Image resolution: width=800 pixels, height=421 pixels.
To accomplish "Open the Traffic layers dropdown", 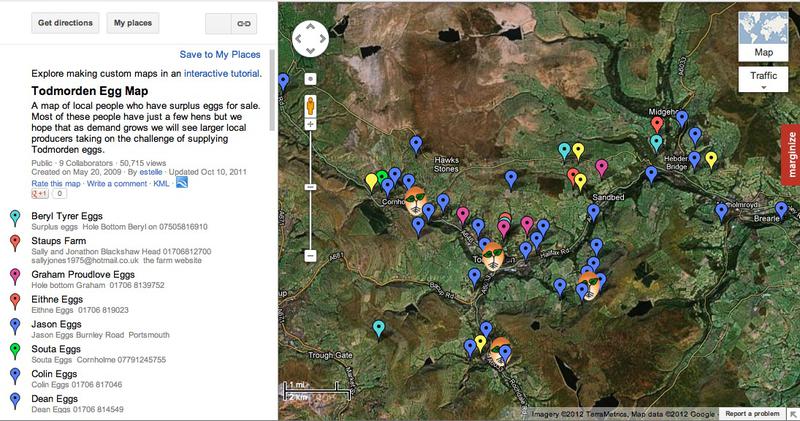I will (763, 79).
